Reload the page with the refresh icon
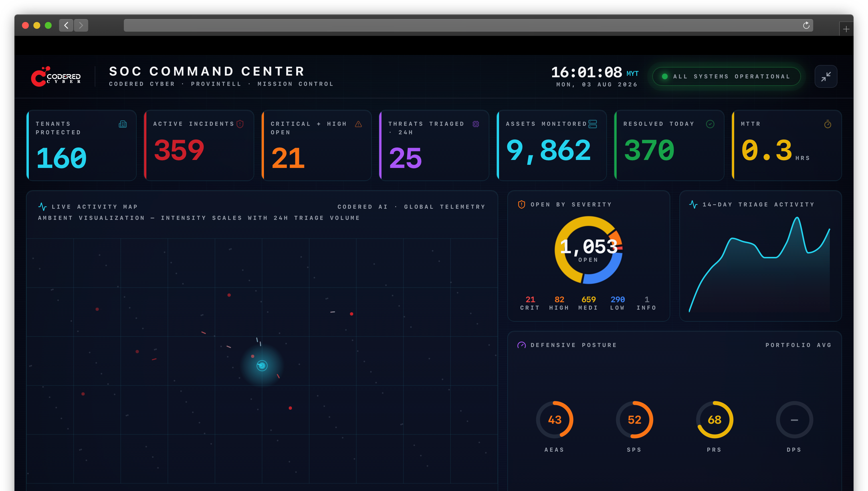 pos(806,25)
